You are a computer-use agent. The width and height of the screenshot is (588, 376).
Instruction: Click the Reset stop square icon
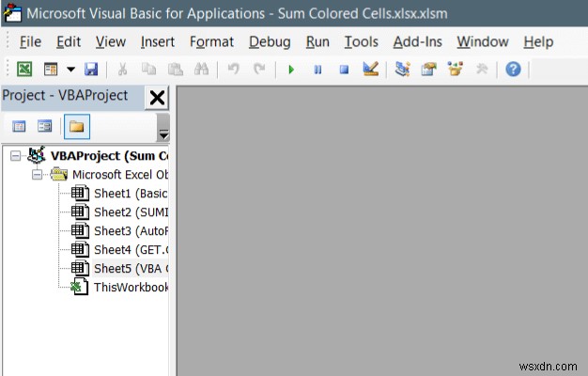(344, 70)
